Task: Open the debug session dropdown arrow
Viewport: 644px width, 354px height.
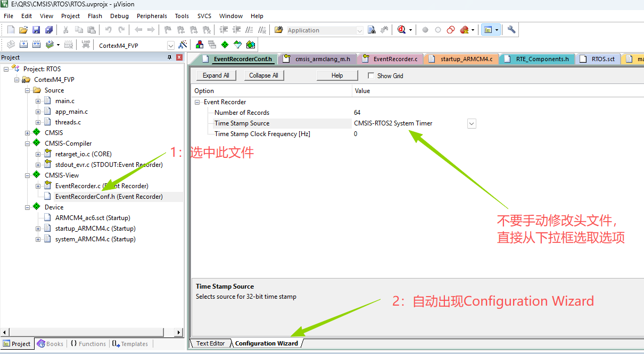Action: 410,30
